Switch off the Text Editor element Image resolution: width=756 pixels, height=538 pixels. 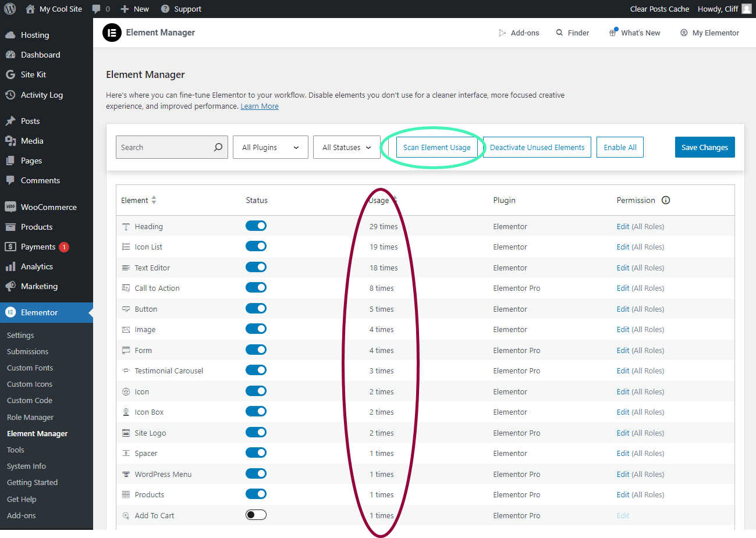click(256, 267)
